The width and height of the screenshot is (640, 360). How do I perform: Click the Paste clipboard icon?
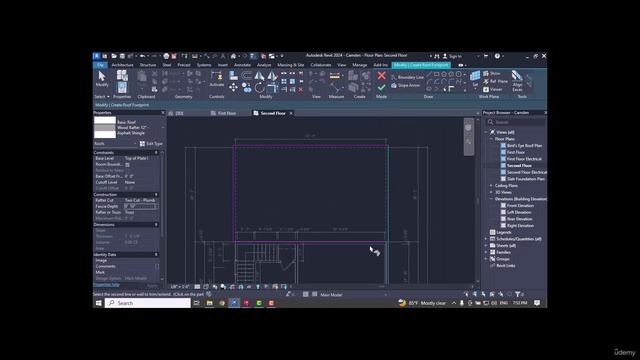click(142, 76)
